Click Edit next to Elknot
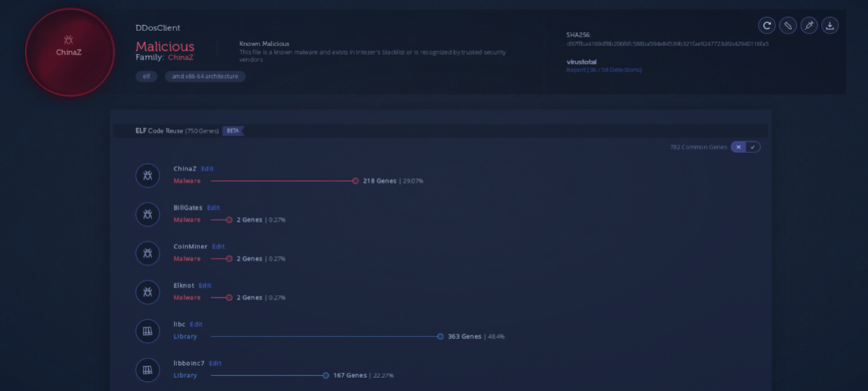The image size is (868, 391). click(x=205, y=286)
